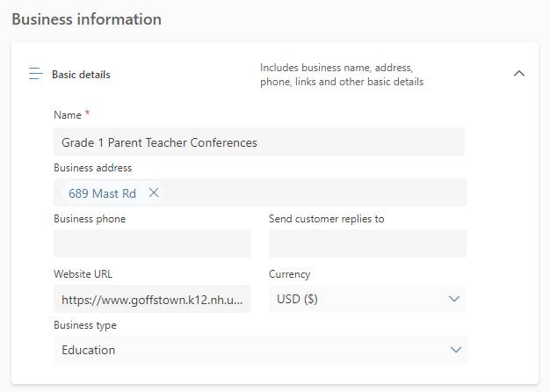This screenshot has height=392, width=550.
Task: Click the Basic details list icon
Action: pyautogui.click(x=36, y=73)
